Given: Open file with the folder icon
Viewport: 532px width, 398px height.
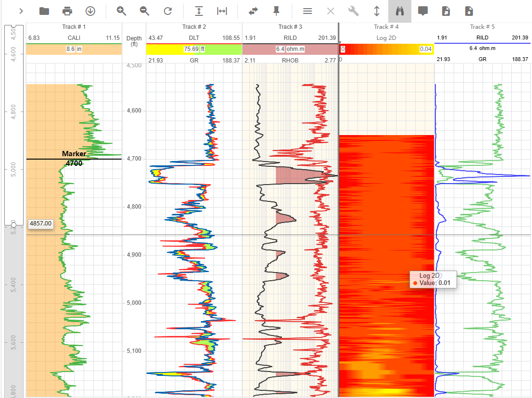Looking at the screenshot, I should (x=44, y=11).
